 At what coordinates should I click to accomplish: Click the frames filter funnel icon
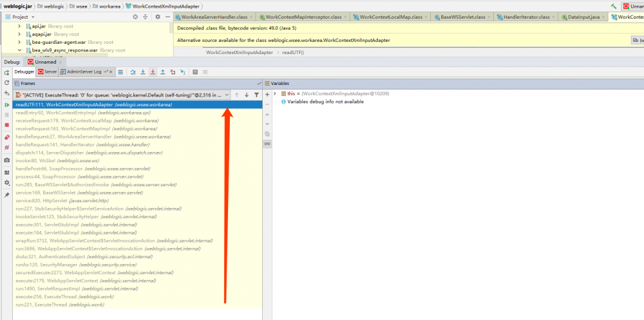coord(257,95)
